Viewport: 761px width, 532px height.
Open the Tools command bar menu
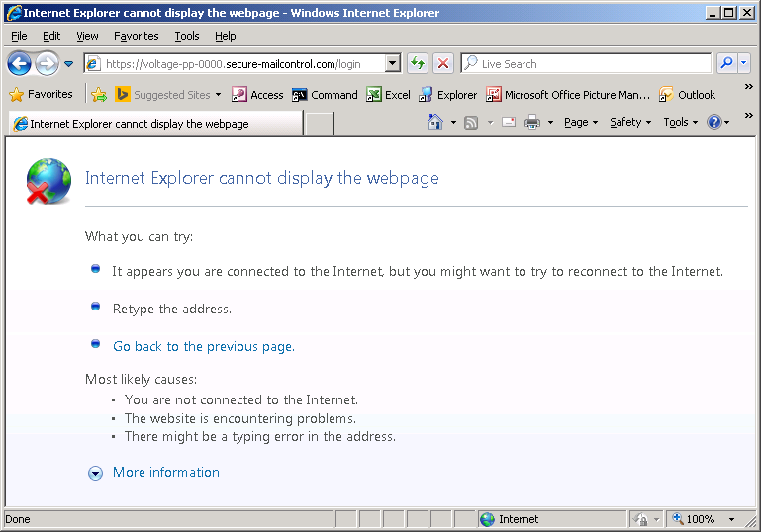(681, 123)
